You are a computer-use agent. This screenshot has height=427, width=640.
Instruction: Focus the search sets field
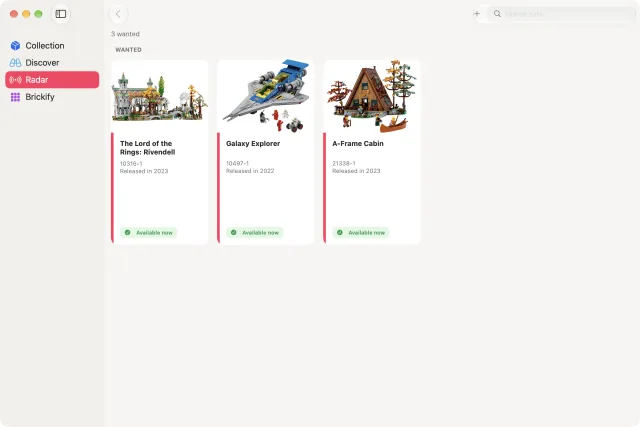point(562,14)
